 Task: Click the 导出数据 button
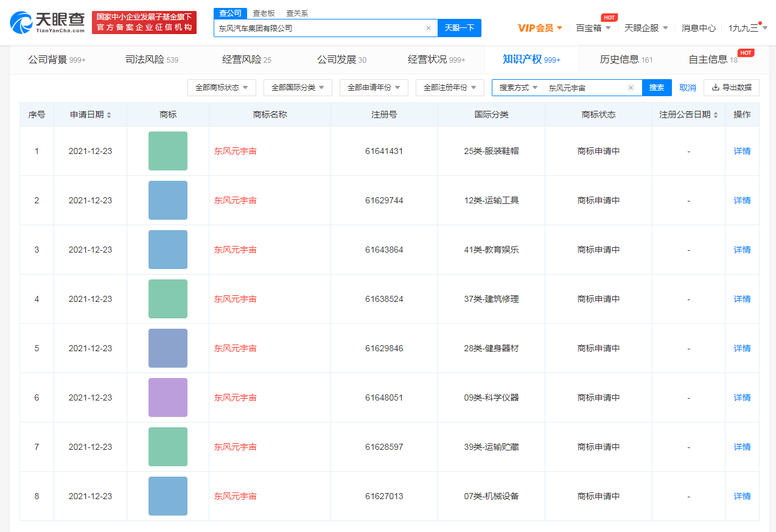pos(732,88)
